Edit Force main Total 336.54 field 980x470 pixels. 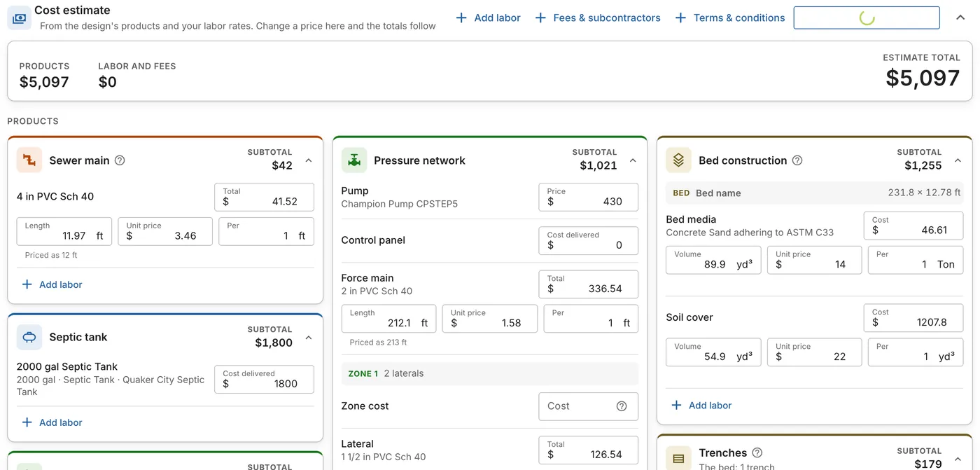(x=588, y=284)
